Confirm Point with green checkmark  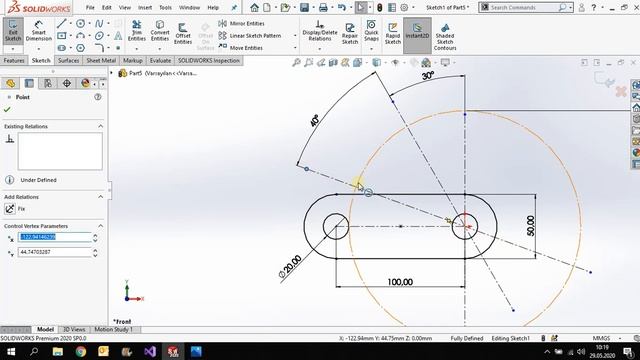pos(7,109)
